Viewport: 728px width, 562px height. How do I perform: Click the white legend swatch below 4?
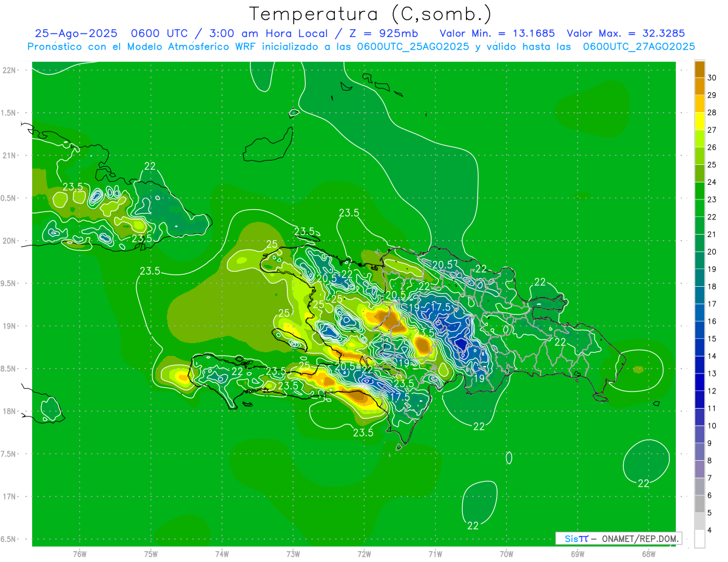[699, 539]
